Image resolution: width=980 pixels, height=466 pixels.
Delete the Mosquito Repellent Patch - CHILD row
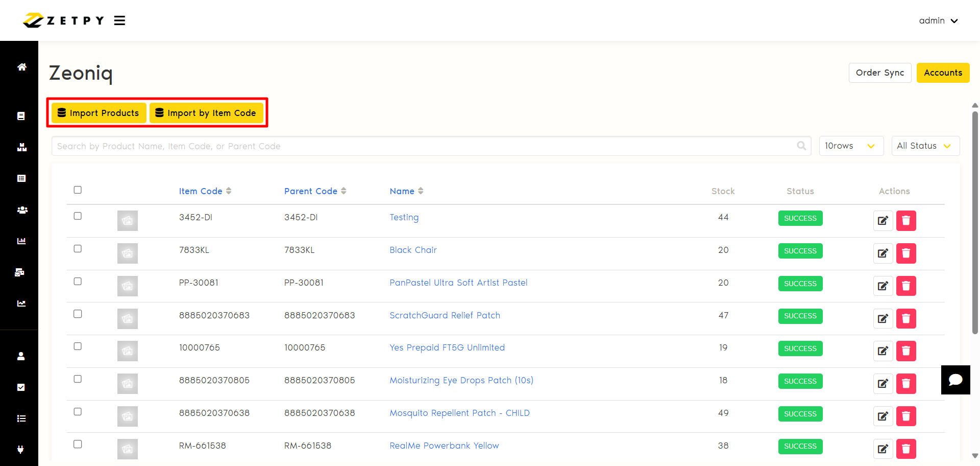click(x=906, y=416)
